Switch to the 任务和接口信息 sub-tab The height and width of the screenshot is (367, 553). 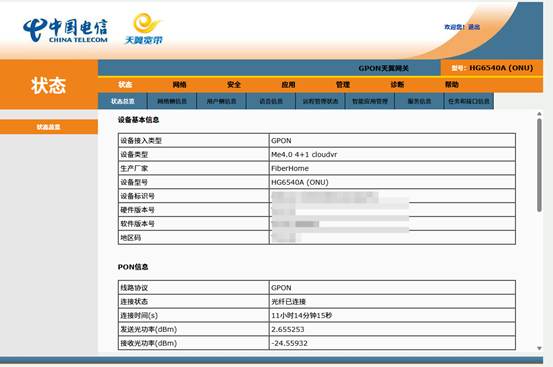pos(469,101)
